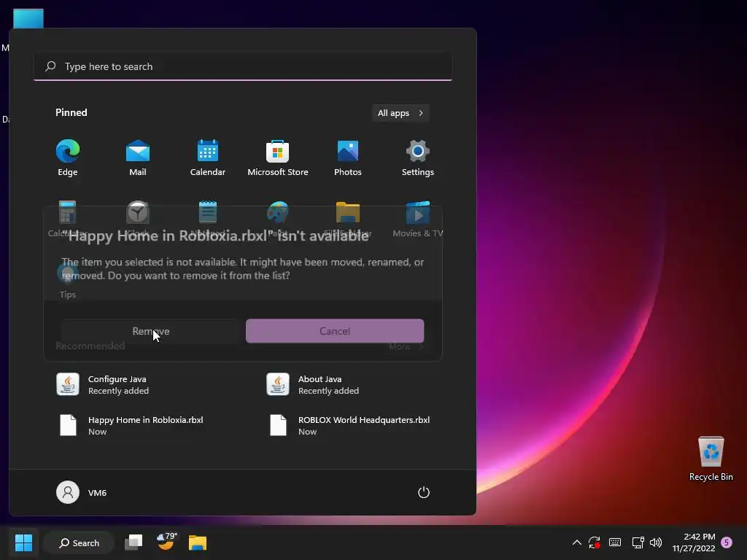This screenshot has width=747, height=560.
Task: Open the power options button
Action: coord(424,492)
